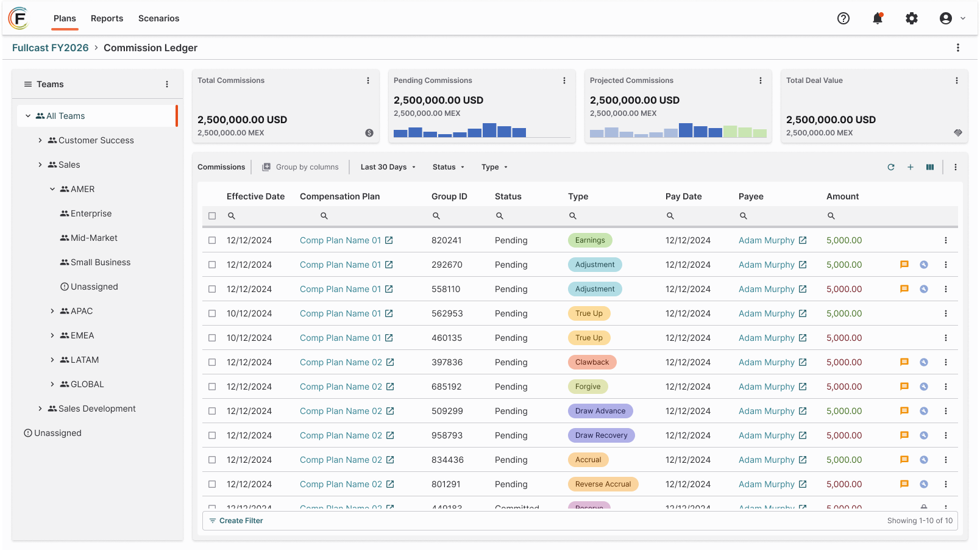
Task: Expand the APAC team node
Action: [52, 311]
